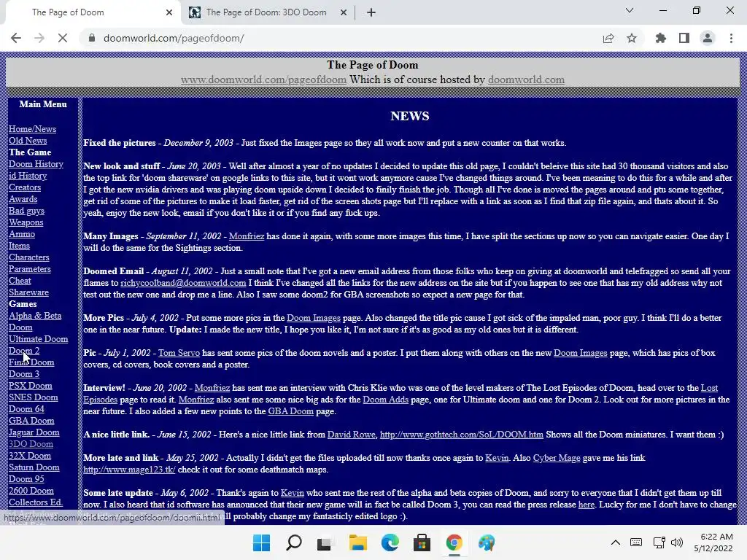Open the Ammo link

(x=22, y=234)
